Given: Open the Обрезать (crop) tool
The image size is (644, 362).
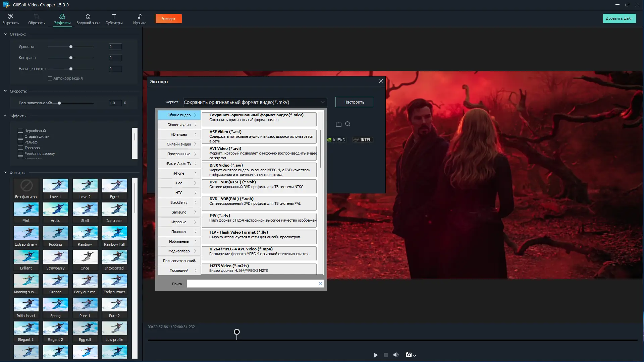Looking at the screenshot, I should point(36,18).
